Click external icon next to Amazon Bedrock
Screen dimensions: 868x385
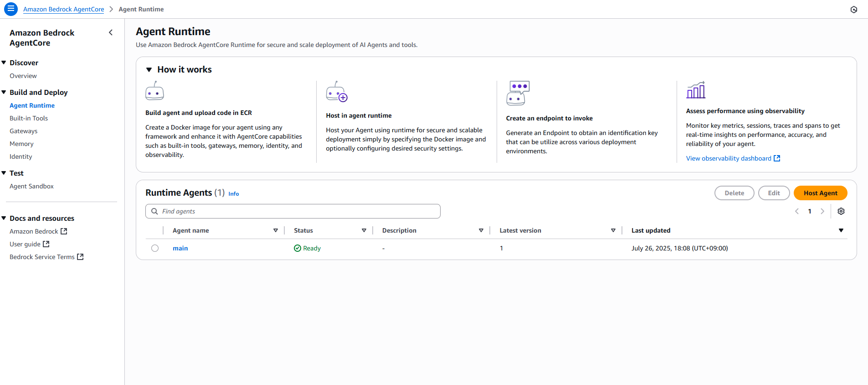(64, 231)
